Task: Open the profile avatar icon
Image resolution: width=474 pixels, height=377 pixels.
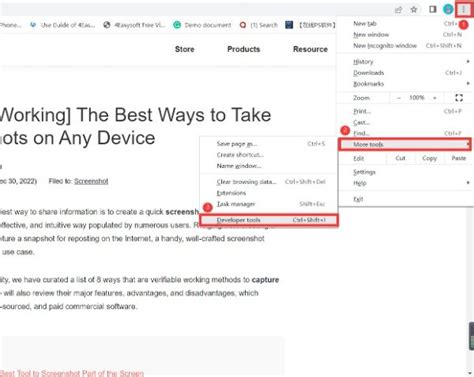Action: (448, 9)
